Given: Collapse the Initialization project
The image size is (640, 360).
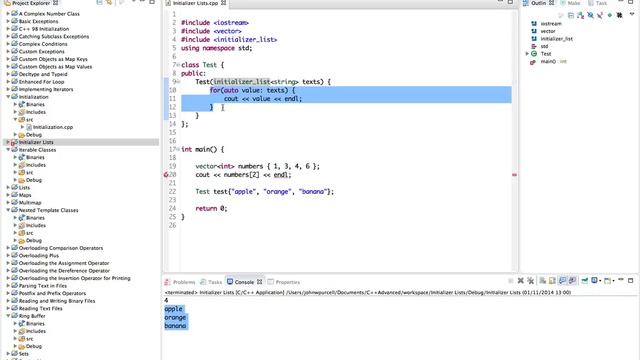Looking at the screenshot, I should pyautogui.click(x=8, y=97).
